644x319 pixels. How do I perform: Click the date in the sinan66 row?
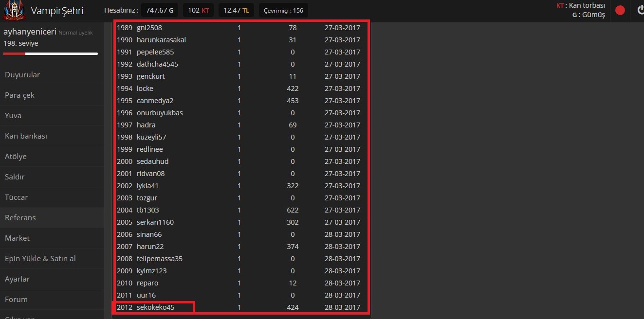pyautogui.click(x=343, y=234)
